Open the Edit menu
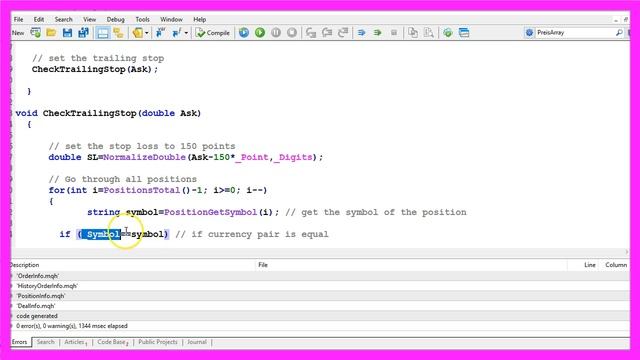640x360 pixels. pyautogui.click(x=39, y=19)
